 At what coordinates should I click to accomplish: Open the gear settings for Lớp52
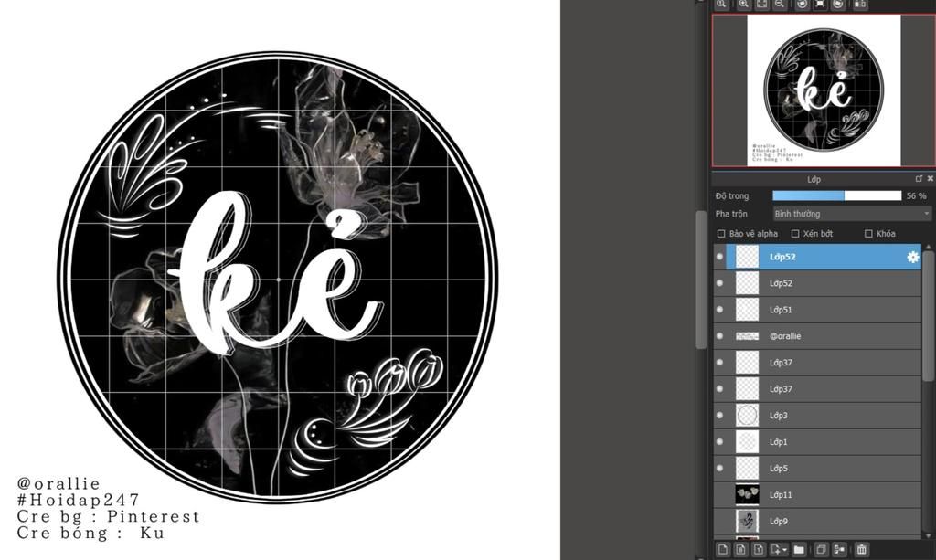(912, 258)
